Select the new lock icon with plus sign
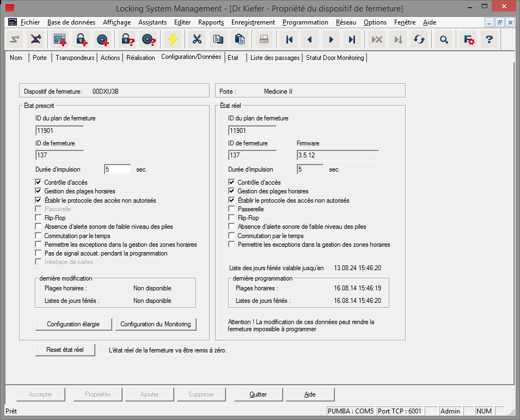The image size is (520, 420). (x=82, y=39)
